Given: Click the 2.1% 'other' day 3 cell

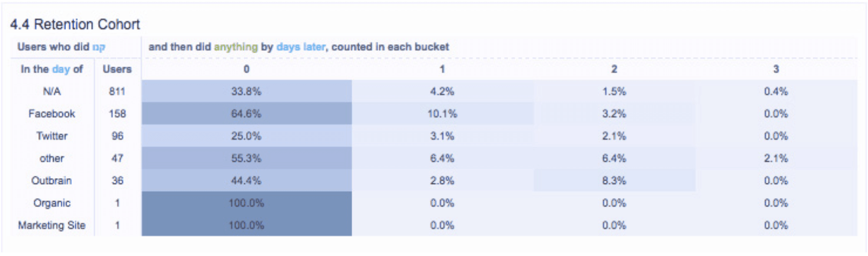Looking at the screenshot, I should [x=776, y=158].
